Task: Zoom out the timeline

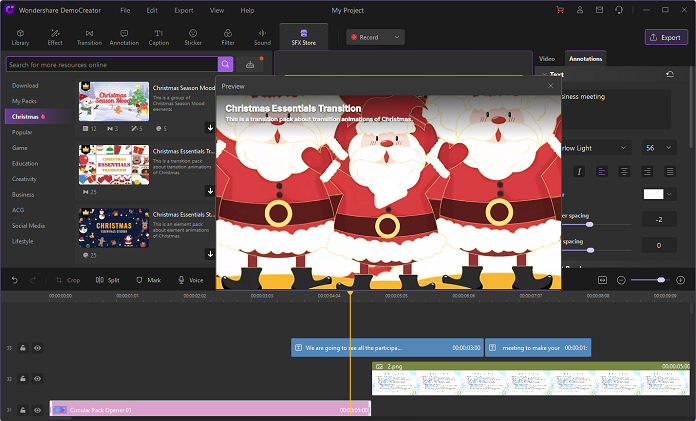Action: pos(621,280)
